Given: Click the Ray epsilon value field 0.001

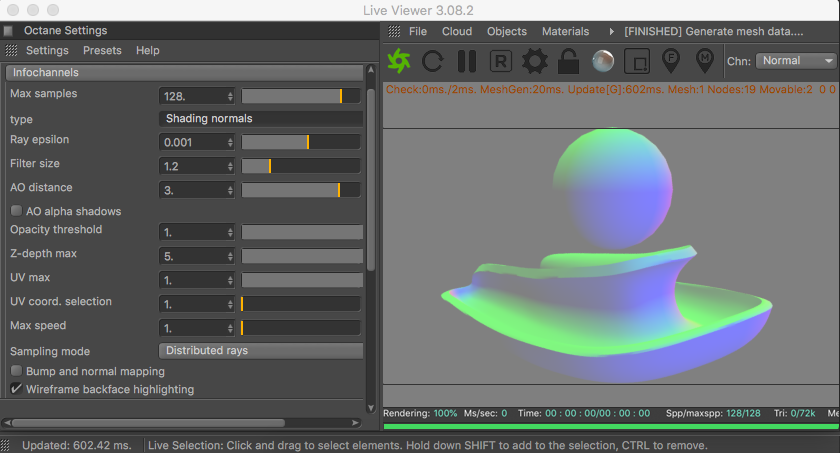Looking at the screenshot, I should 197,142.
